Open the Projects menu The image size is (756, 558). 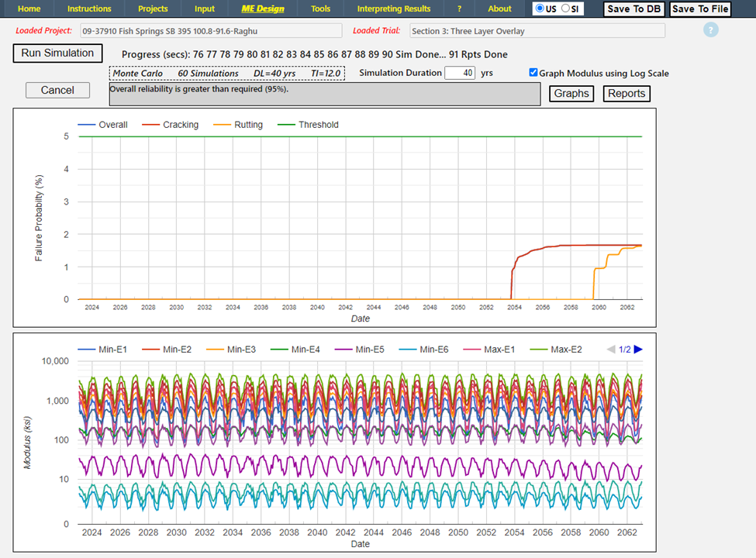click(x=153, y=9)
